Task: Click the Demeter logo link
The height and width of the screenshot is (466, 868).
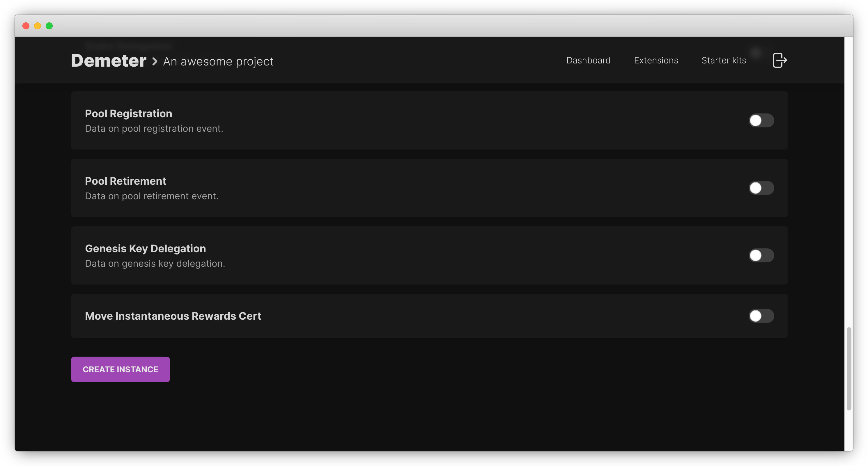Action: point(109,61)
